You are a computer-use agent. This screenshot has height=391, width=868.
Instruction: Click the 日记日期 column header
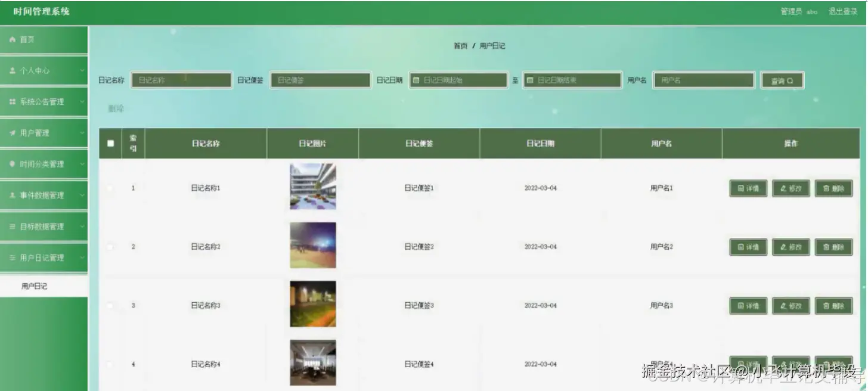(x=540, y=144)
